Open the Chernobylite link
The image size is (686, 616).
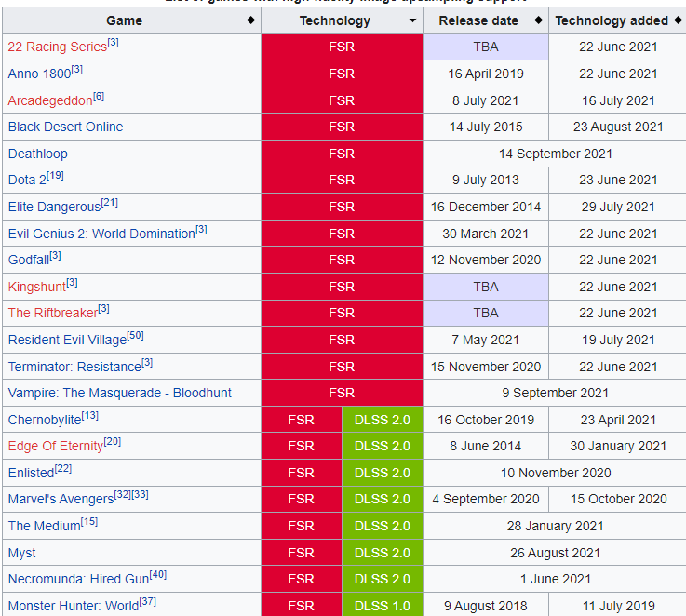pyautogui.click(x=45, y=420)
